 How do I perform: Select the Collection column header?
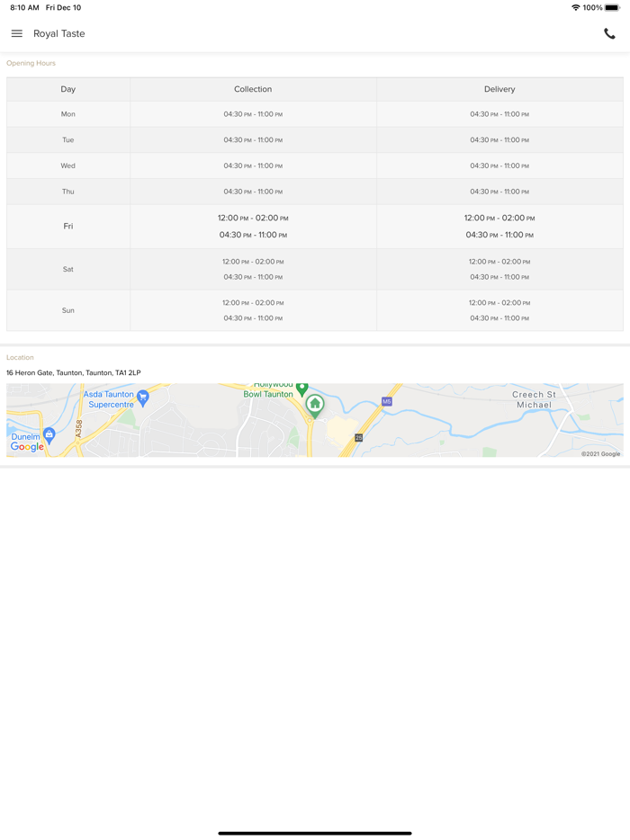(253, 89)
